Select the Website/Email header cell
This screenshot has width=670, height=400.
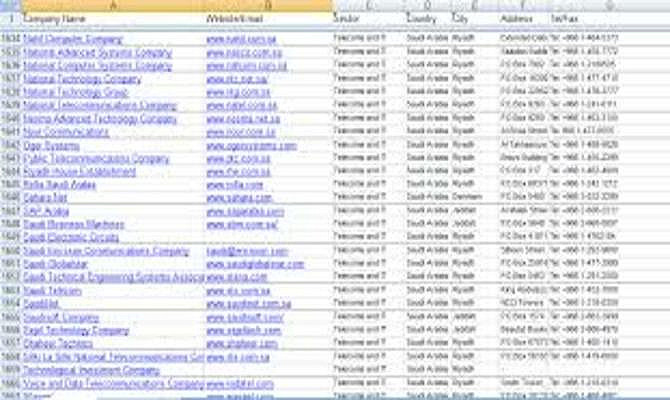click(268, 19)
